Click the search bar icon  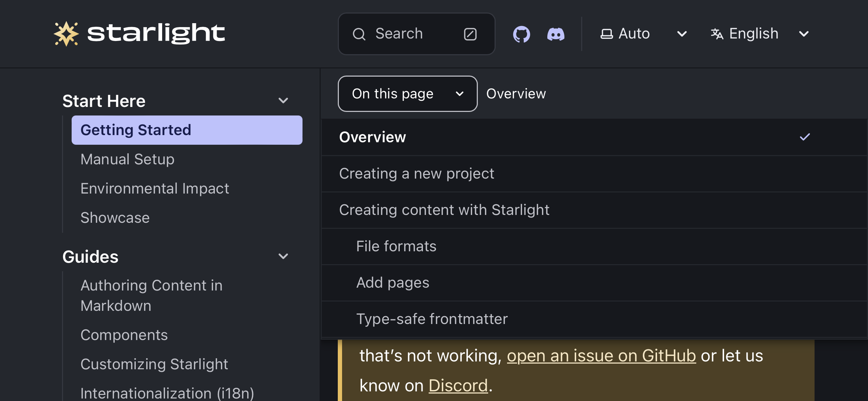(359, 34)
